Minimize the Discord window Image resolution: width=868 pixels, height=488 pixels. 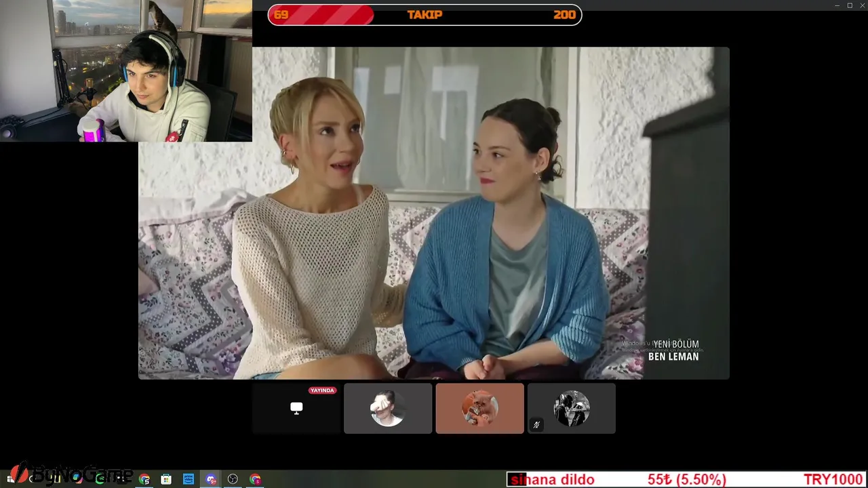point(837,5)
